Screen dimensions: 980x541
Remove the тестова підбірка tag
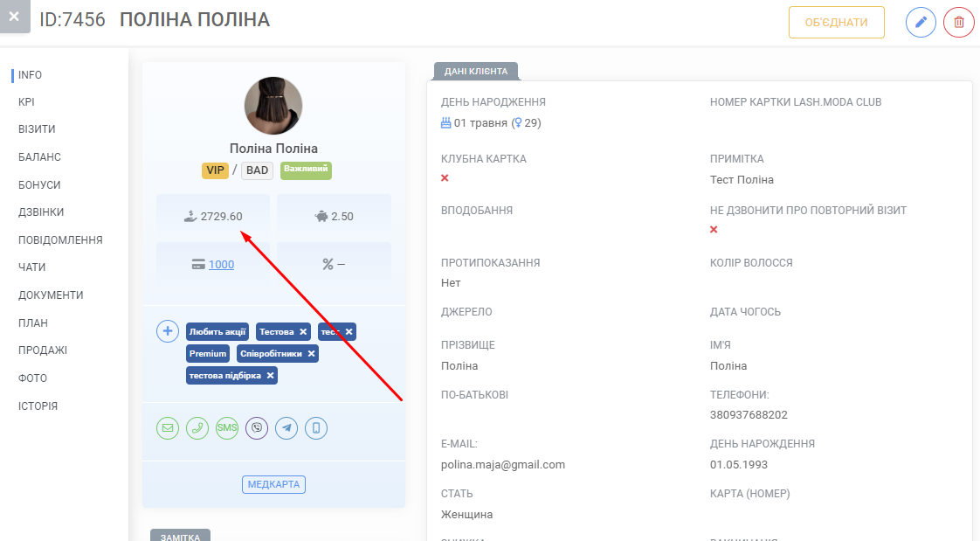click(x=270, y=376)
